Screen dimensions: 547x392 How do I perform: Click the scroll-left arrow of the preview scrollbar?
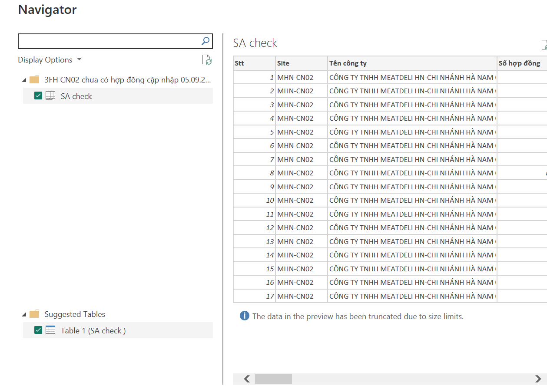tap(247, 379)
